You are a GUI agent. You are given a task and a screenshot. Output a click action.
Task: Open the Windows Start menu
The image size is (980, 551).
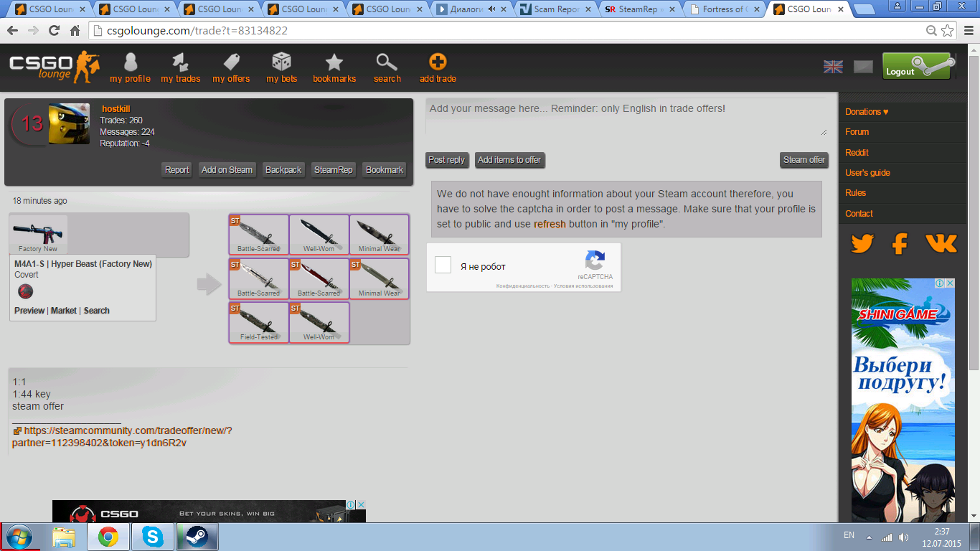click(19, 537)
